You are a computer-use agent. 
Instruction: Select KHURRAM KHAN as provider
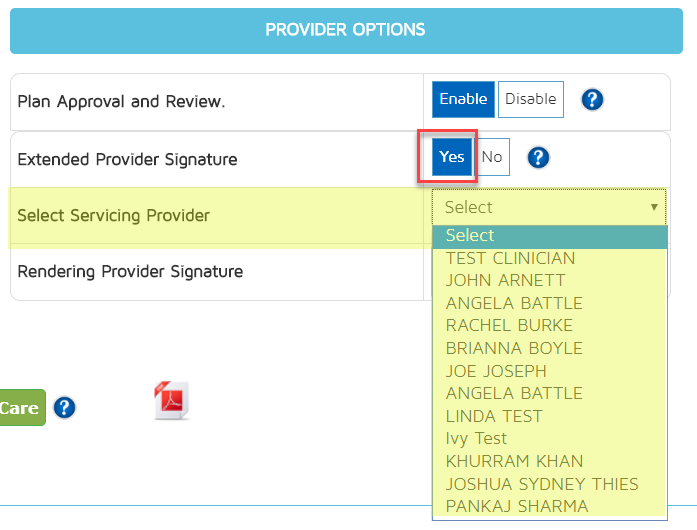514,461
